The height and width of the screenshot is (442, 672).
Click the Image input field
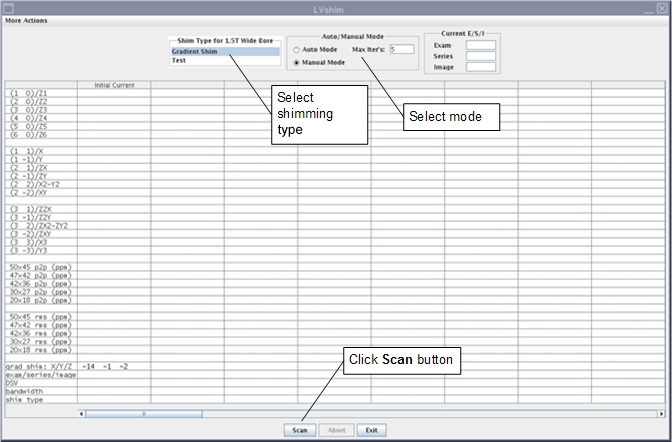[x=480, y=68]
